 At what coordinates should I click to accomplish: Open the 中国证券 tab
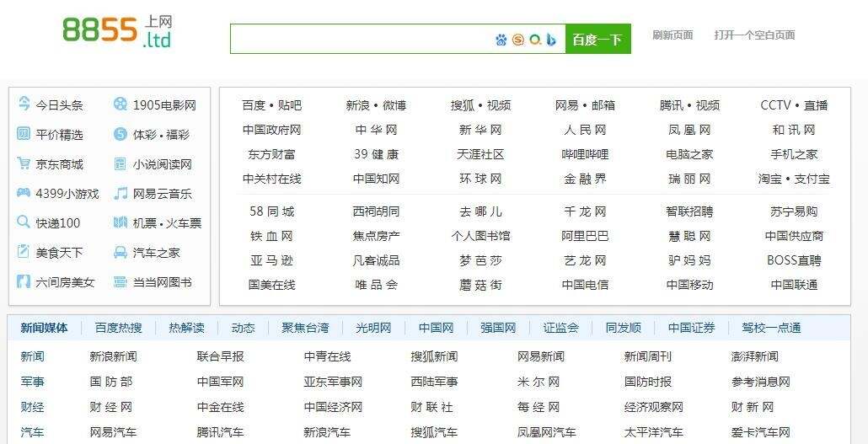click(691, 328)
